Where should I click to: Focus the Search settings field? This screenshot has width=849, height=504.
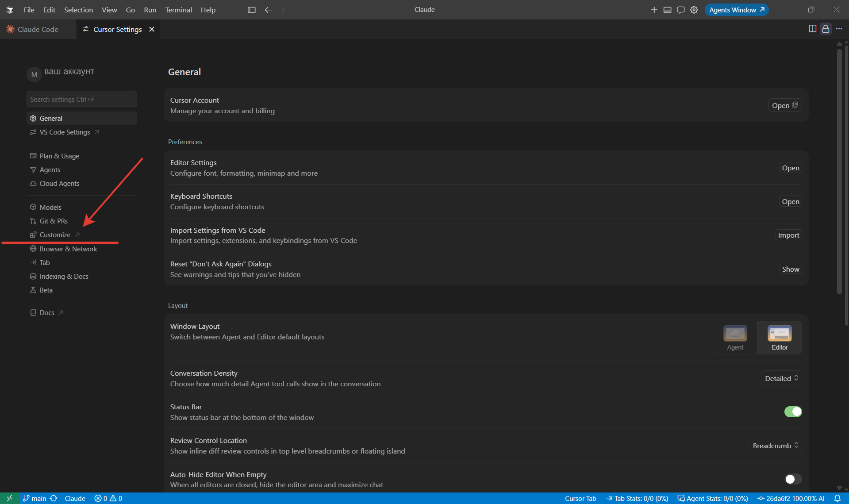[82, 99]
